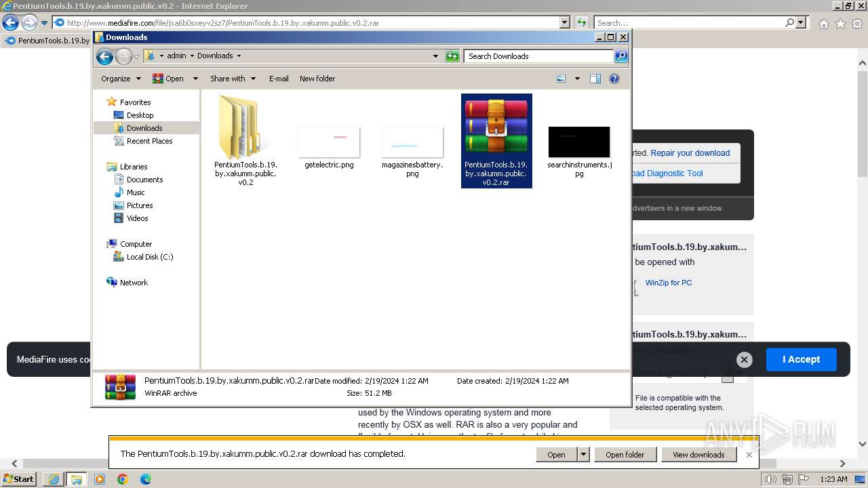Viewport: 868px width, 488px height.
Task: Expand Open button dropdown in Explorer toolbar
Action: 195,79
